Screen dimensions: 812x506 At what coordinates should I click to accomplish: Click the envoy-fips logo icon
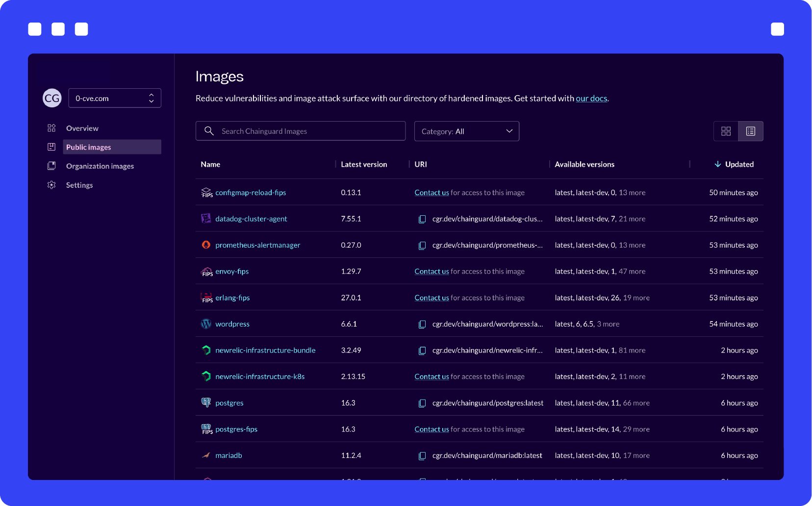(x=206, y=272)
